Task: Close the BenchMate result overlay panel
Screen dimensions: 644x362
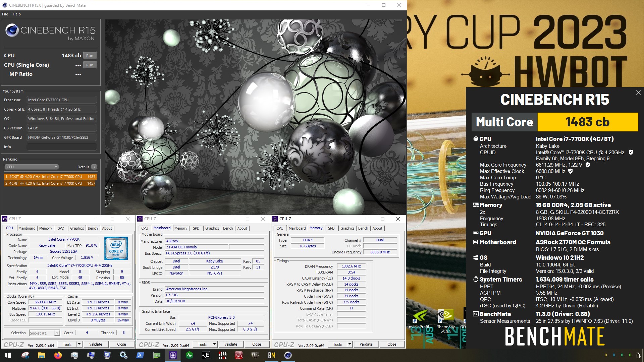Action: [638, 93]
